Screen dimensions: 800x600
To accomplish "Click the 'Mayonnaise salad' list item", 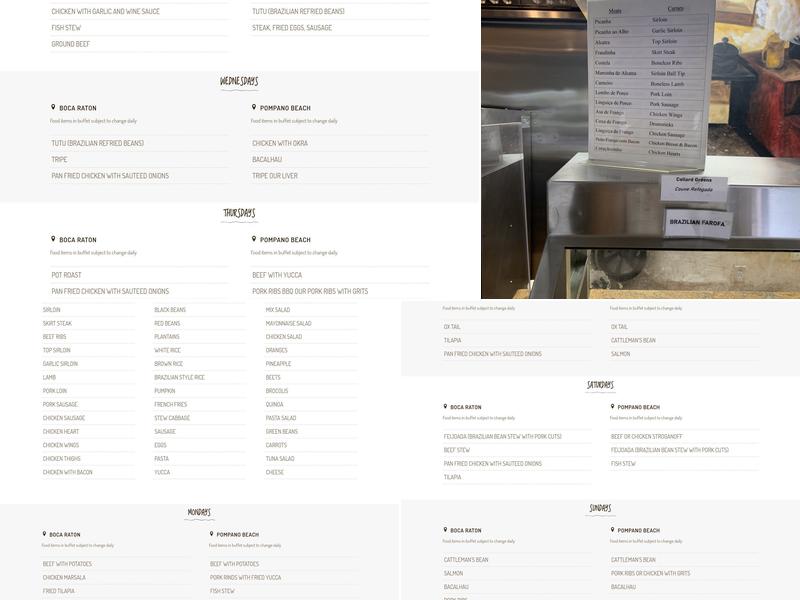I will coord(288,323).
